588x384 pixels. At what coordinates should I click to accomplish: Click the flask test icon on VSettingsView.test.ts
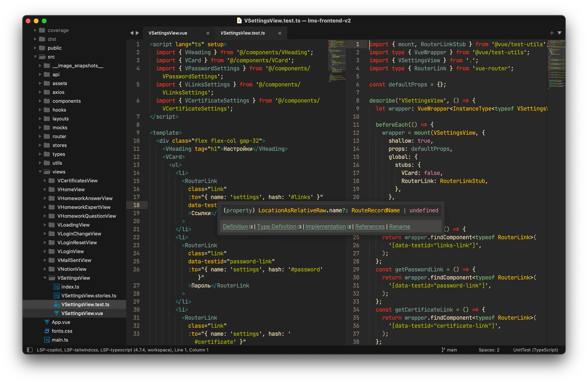coord(57,304)
